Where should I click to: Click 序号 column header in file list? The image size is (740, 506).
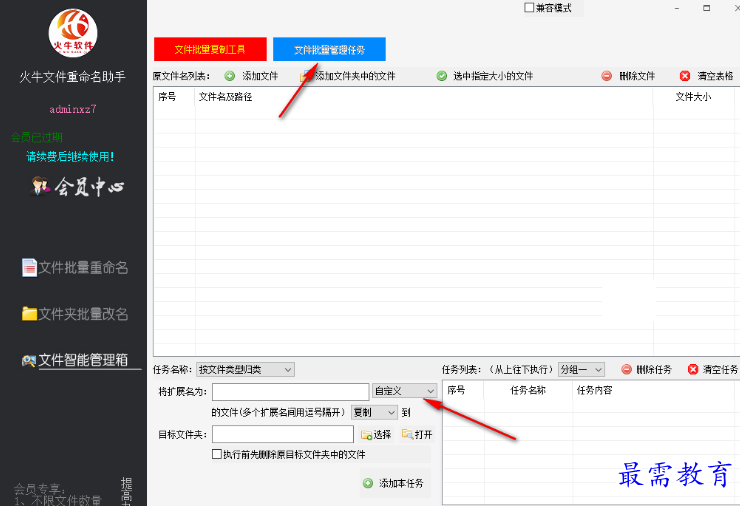(x=167, y=97)
